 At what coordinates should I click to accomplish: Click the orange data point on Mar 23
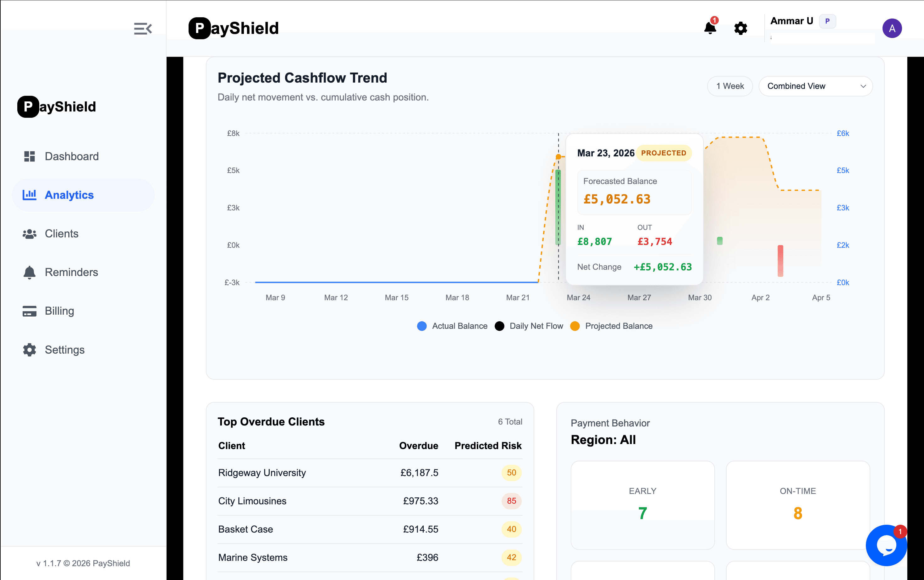559,156
